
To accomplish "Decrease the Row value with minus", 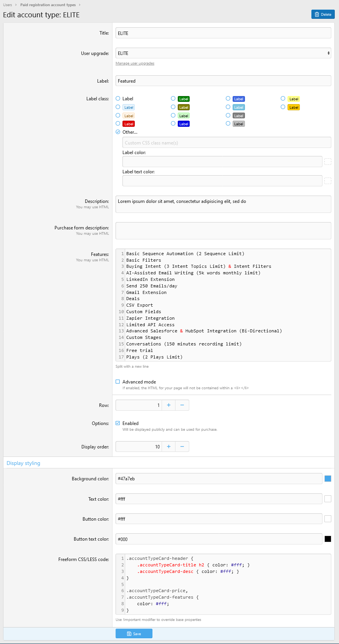I will tap(182, 405).
